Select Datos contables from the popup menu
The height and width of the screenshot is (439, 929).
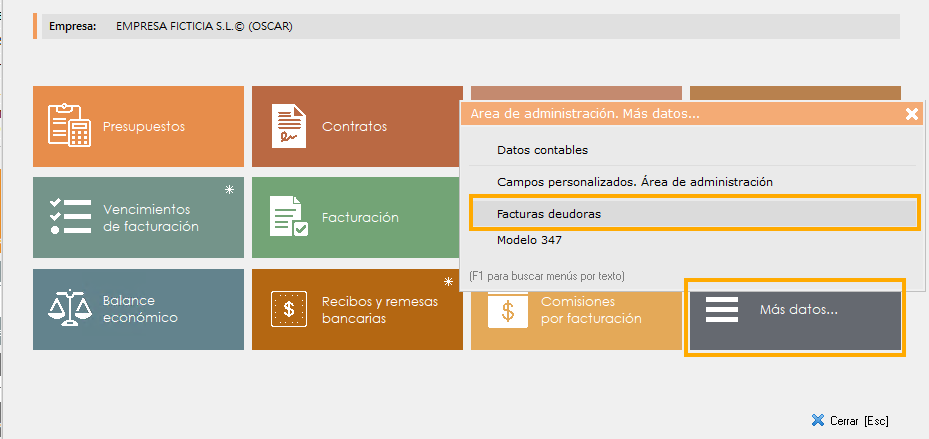[542, 150]
